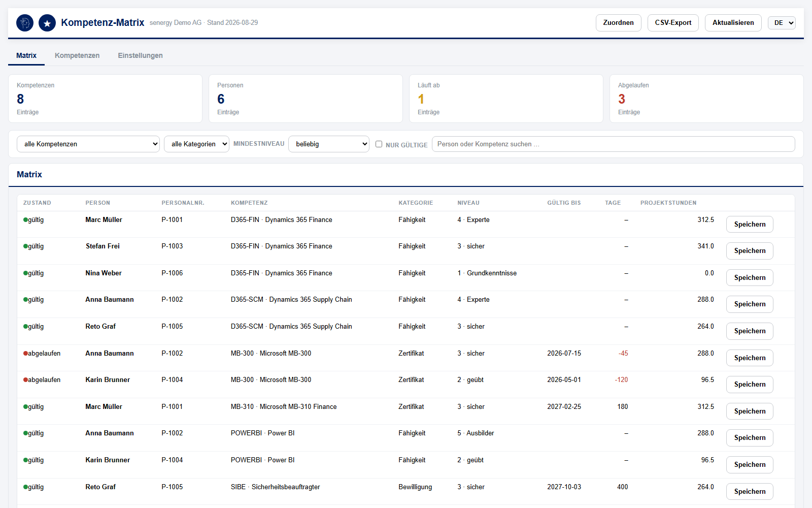Viewport: 812px width, 508px height.
Task: Click the date 2026-07-15
Action: tap(564, 354)
